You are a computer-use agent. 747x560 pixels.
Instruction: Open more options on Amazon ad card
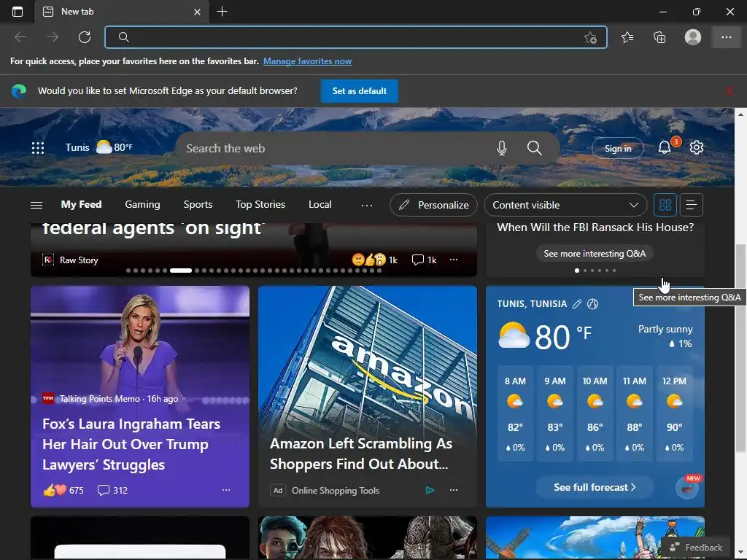tap(454, 490)
